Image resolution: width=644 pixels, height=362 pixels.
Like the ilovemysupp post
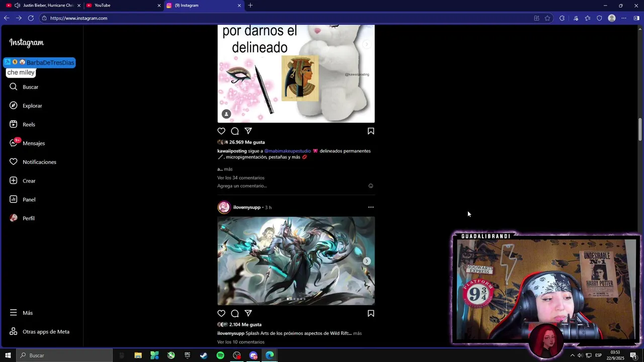click(x=221, y=313)
